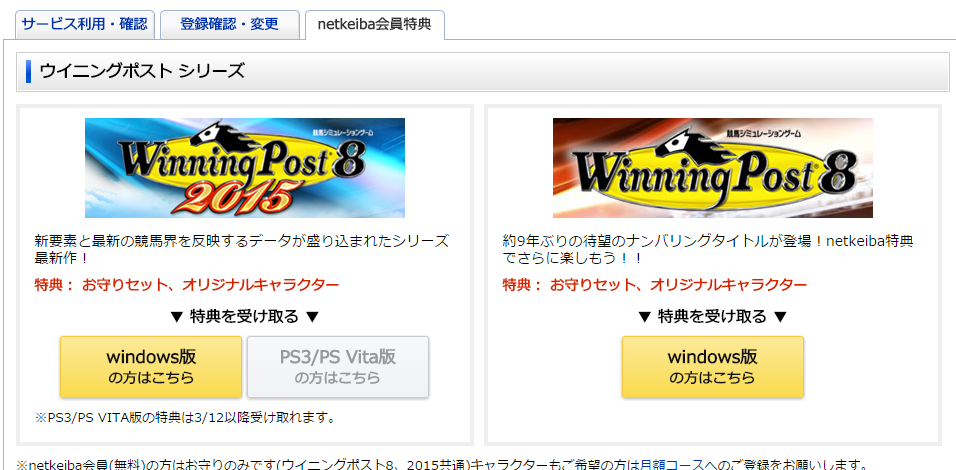Follow the 月額コース link
Viewport: 956px width, 470px height.
click(x=672, y=465)
